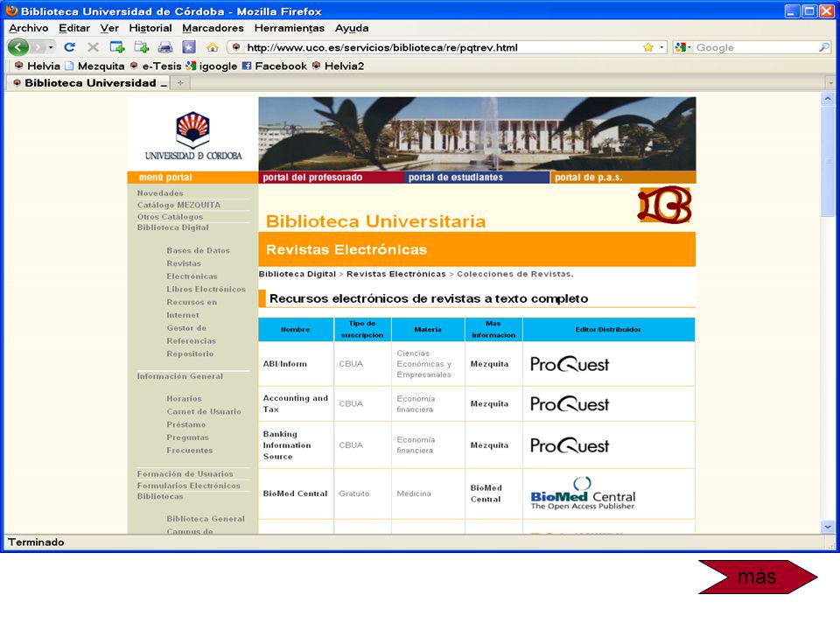Open the address bar history dropdown
Image resolution: width=840 pixels, height=630 pixels.
661,47
